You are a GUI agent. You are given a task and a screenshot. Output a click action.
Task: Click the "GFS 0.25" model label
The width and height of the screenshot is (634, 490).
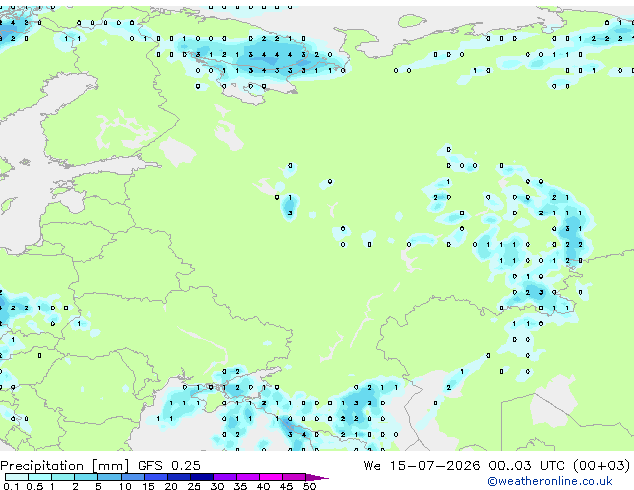click(169, 465)
